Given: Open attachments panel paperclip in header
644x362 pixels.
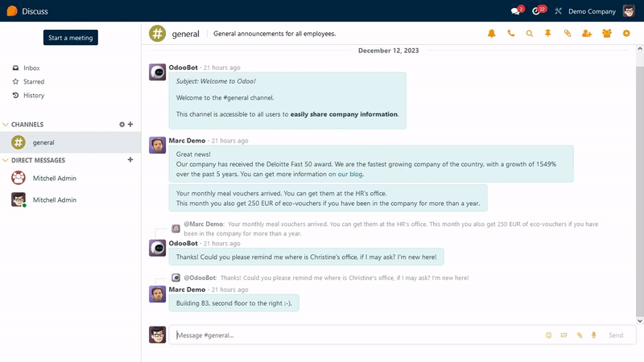Looking at the screenshot, I should click(567, 34).
